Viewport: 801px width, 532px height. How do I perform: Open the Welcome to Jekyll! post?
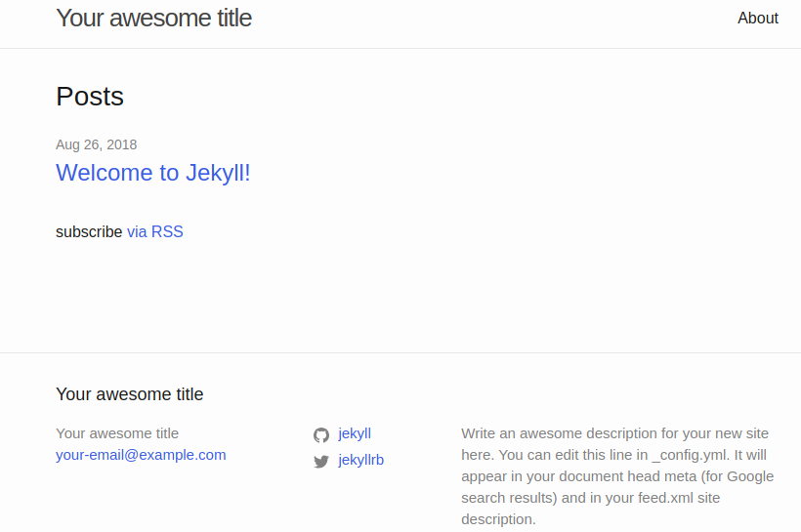pos(153,173)
